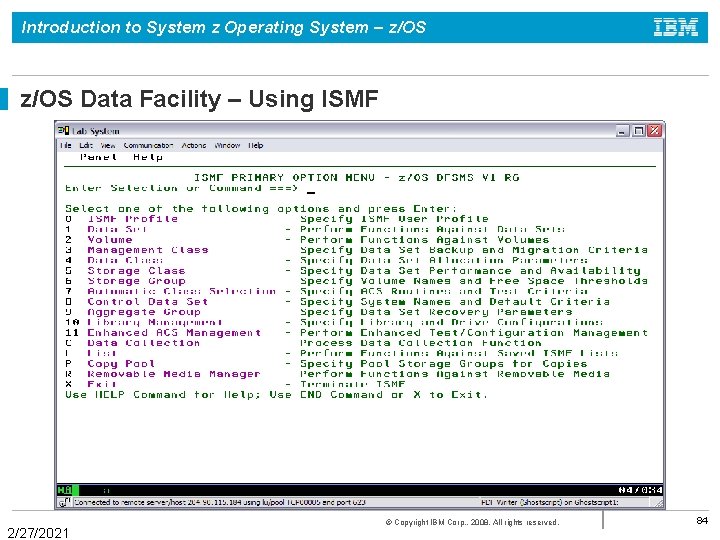Select option P Copy Pool

(x=110, y=364)
